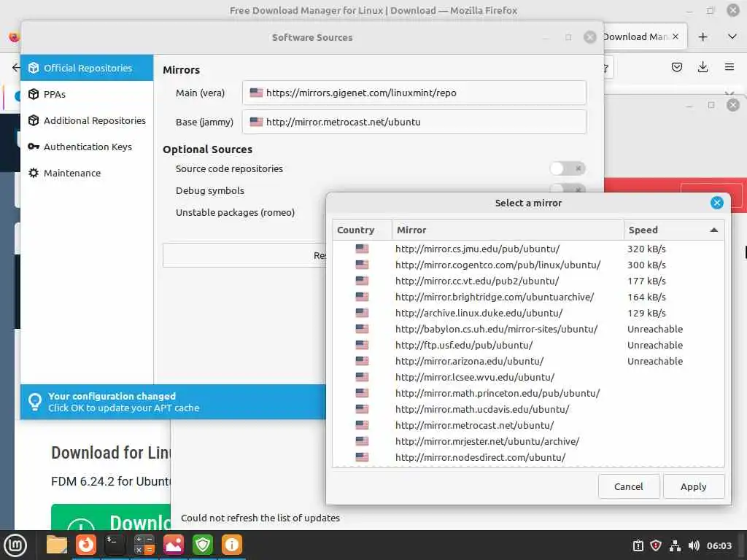Select mirror.brightridge.com mirror
Screen dimensions: 747x560
(528, 297)
